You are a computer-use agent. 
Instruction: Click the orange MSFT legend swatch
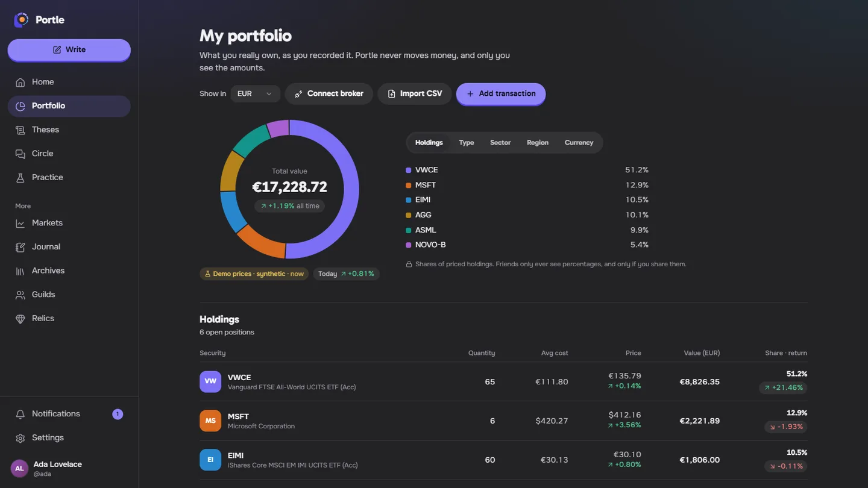click(409, 186)
